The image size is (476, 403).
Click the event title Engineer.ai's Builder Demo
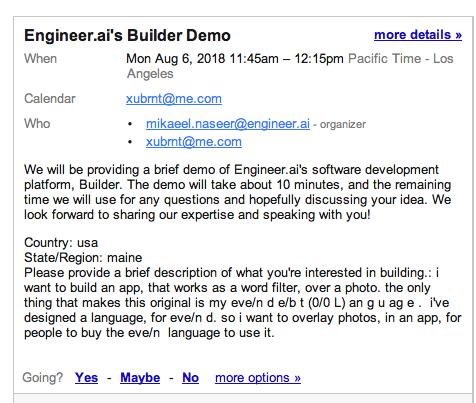tap(127, 35)
